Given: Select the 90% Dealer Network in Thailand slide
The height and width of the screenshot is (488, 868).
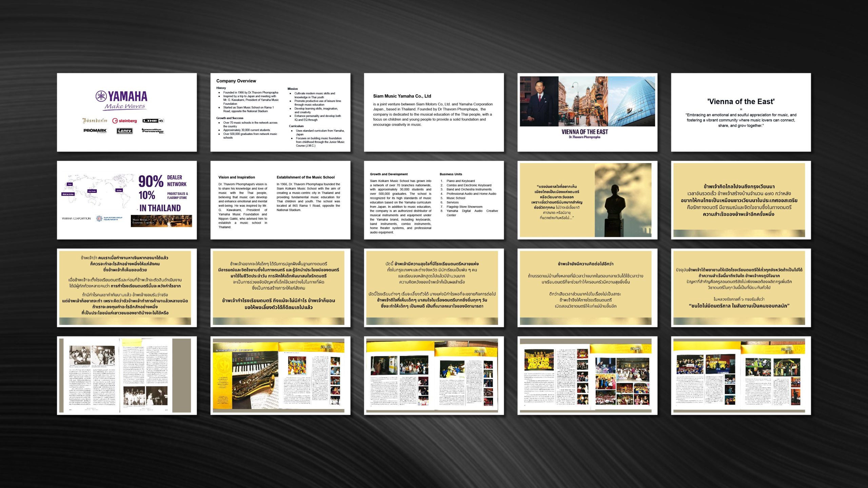Looking at the screenshot, I should click(127, 200).
